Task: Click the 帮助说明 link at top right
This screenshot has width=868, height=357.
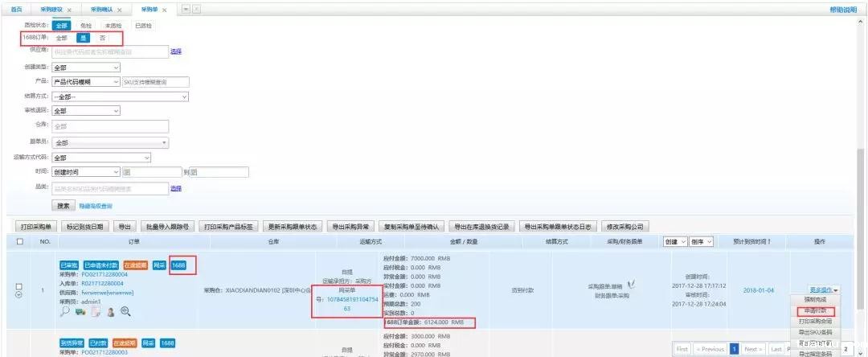Action: point(842,9)
